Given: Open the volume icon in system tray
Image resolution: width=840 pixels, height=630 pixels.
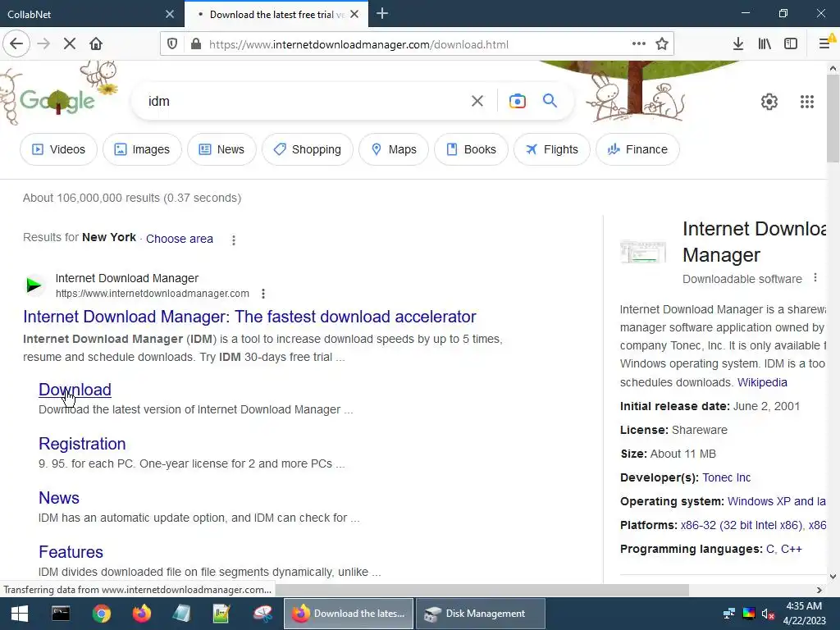Looking at the screenshot, I should tap(768, 614).
